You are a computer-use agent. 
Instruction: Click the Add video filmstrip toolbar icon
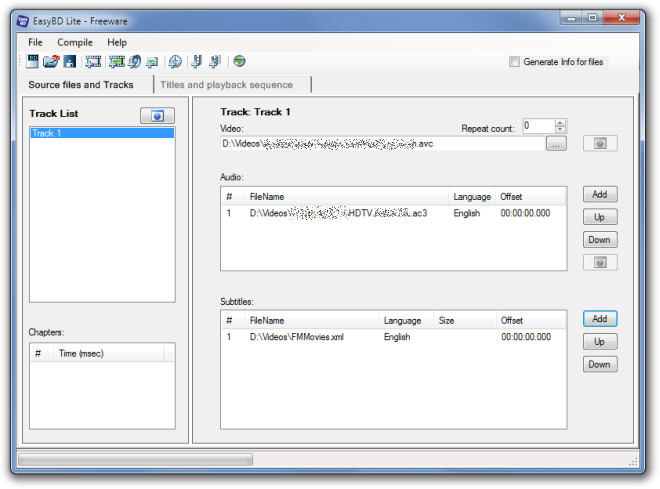(x=117, y=61)
